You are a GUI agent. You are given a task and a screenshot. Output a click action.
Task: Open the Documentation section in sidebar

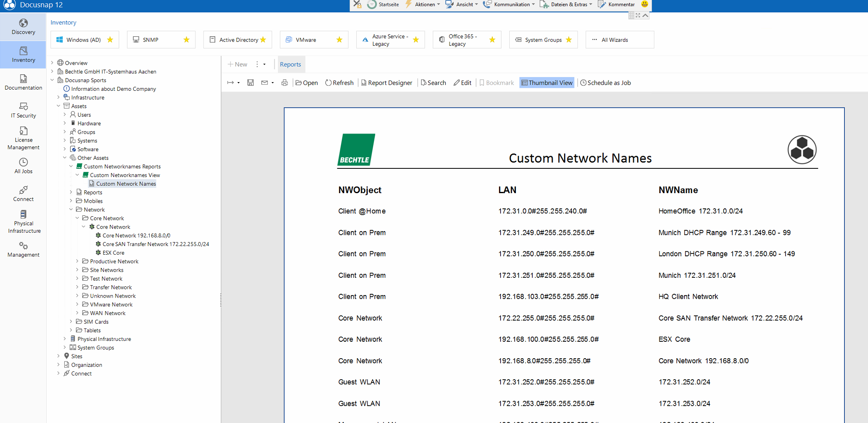tap(23, 83)
